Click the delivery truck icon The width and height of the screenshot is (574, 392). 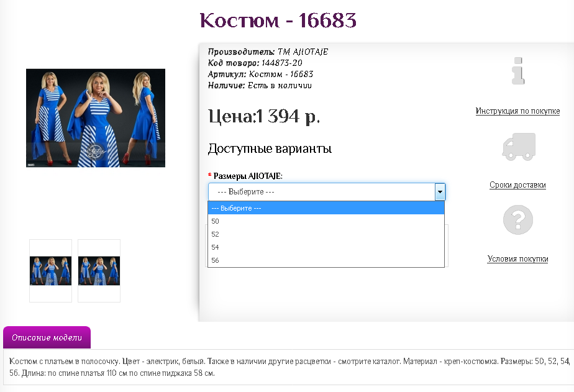(517, 146)
